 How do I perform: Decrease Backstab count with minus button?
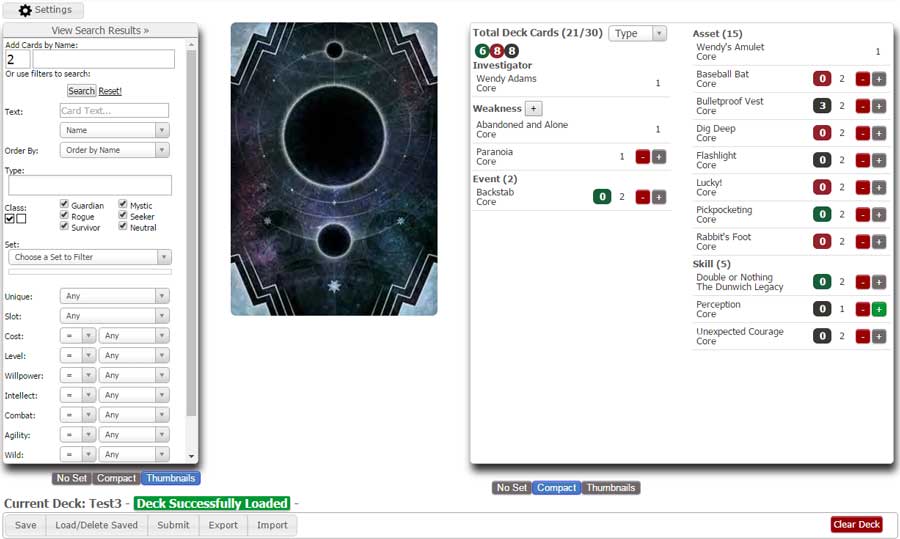643,197
